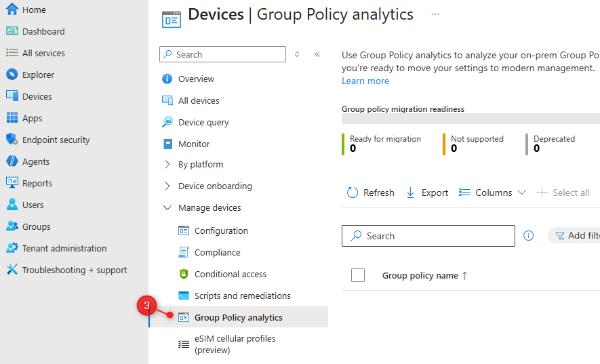Open the Users person icon
Screen dimensions: 600x364
[12, 205]
